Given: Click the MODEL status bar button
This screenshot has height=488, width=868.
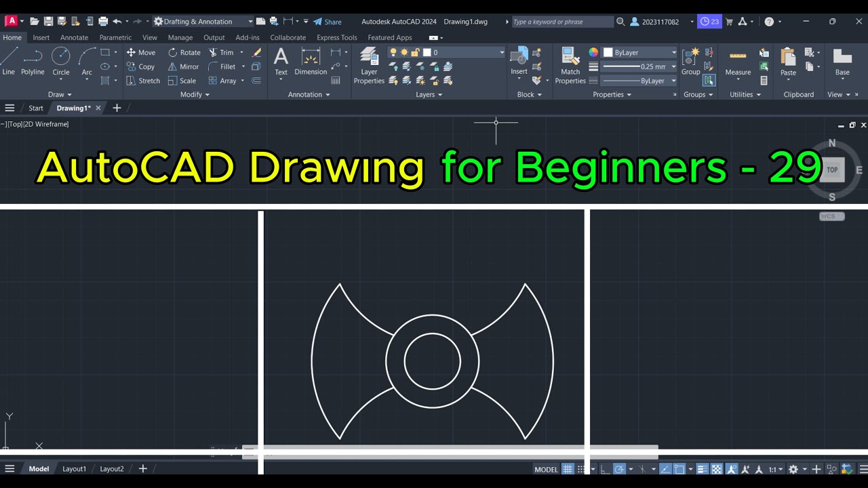Looking at the screenshot, I should pyautogui.click(x=546, y=469).
